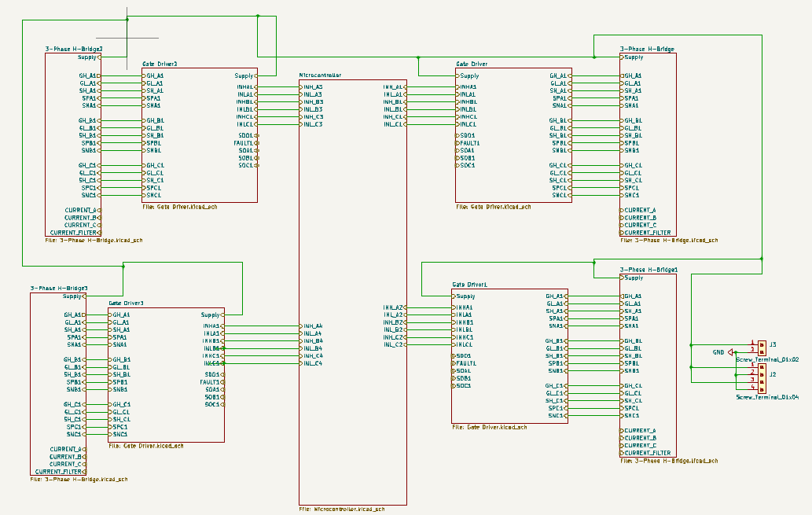Click FAULT1 pin on Gate Driver1 sheet

pyautogui.click(x=465, y=364)
